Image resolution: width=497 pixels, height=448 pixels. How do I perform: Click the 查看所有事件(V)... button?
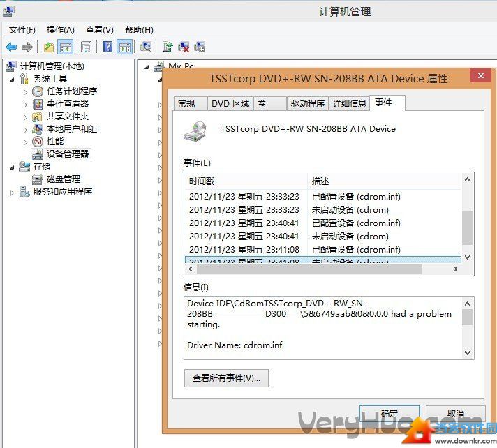pyautogui.click(x=226, y=378)
